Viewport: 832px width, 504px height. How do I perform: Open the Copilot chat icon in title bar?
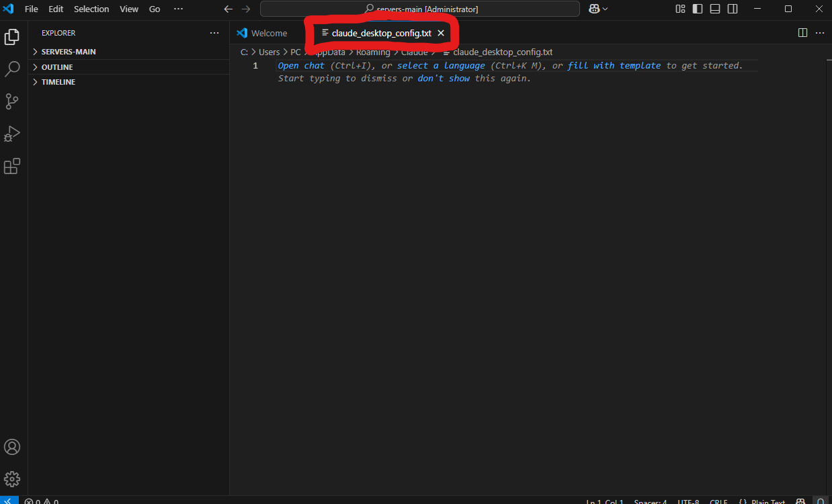coord(594,9)
